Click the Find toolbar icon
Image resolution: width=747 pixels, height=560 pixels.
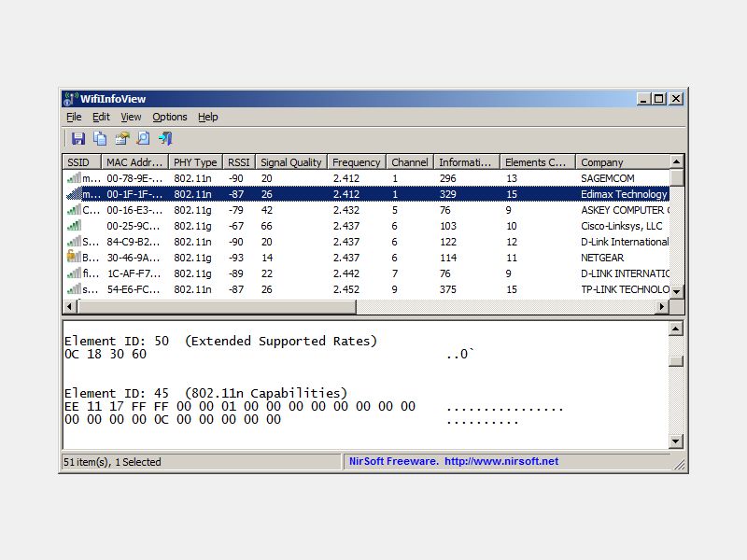[x=143, y=138]
